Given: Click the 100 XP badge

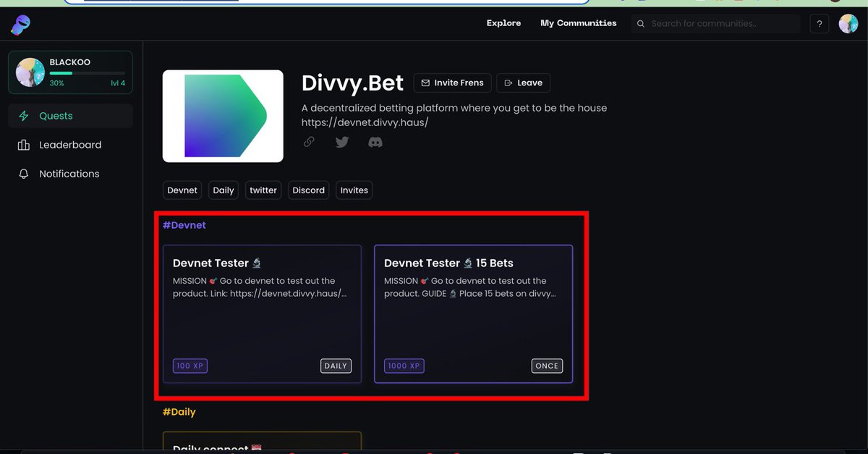Looking at the screenshot, I should (x=190, y=366).
